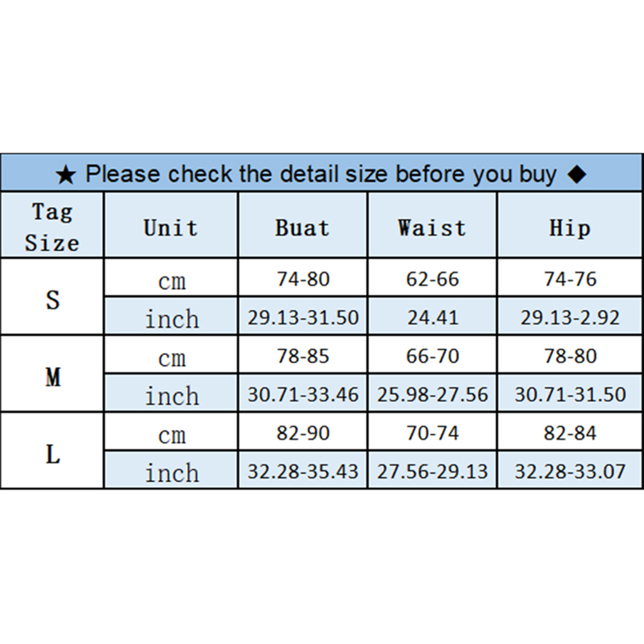Click the black star icon in the banner
The height and width of the screenshot is (644, 644).
(x=66, y=174)
